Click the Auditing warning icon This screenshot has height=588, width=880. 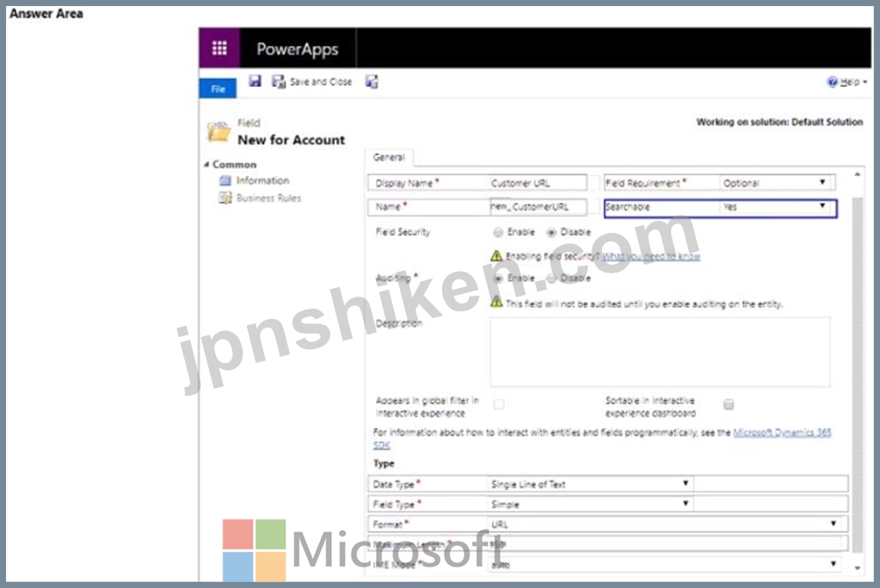496,303
